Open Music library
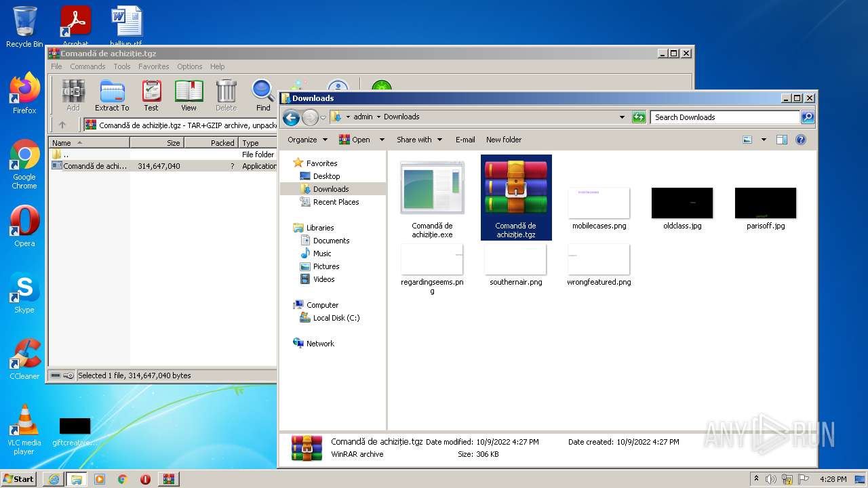 [316, 253]
